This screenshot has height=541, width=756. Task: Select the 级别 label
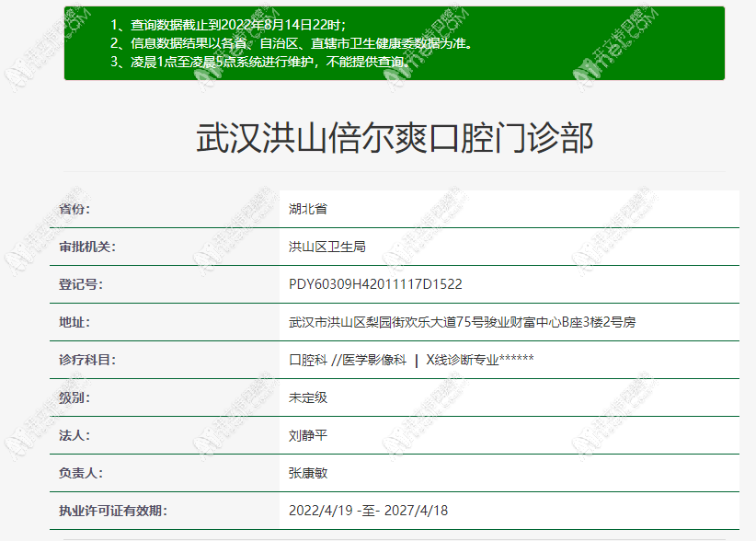[74, 397]
